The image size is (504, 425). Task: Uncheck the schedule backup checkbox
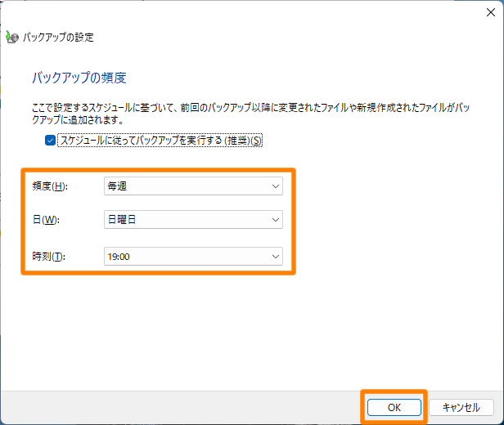(51, 141)
